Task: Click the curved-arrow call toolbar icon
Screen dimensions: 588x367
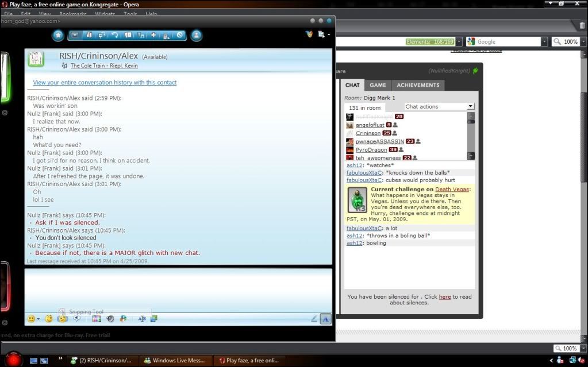Action: point(115,35)
